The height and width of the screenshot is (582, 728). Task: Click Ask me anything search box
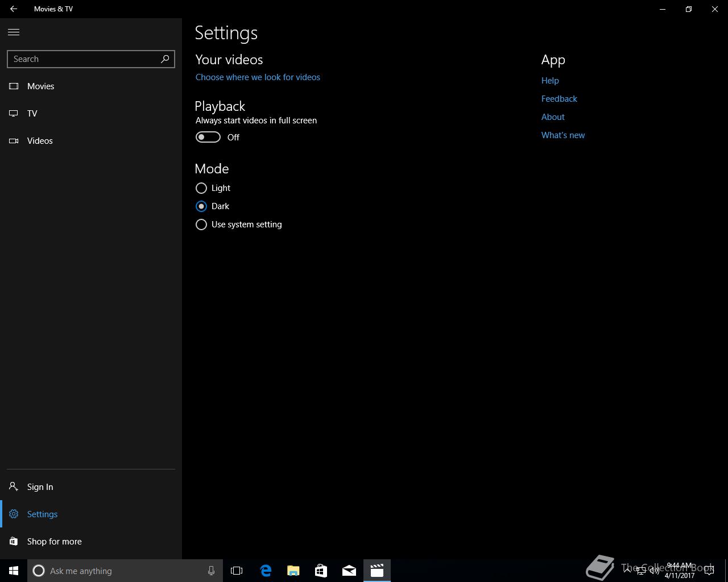(125, 571)
